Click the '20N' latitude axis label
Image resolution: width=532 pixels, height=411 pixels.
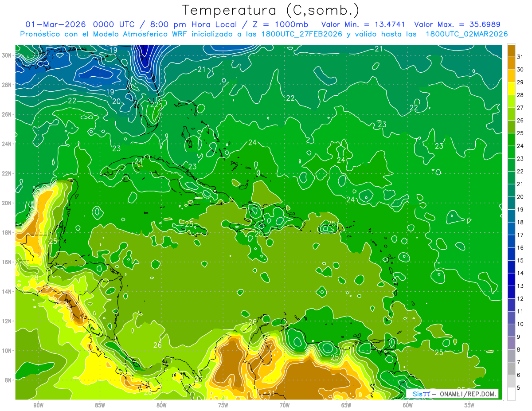point(7,203)
